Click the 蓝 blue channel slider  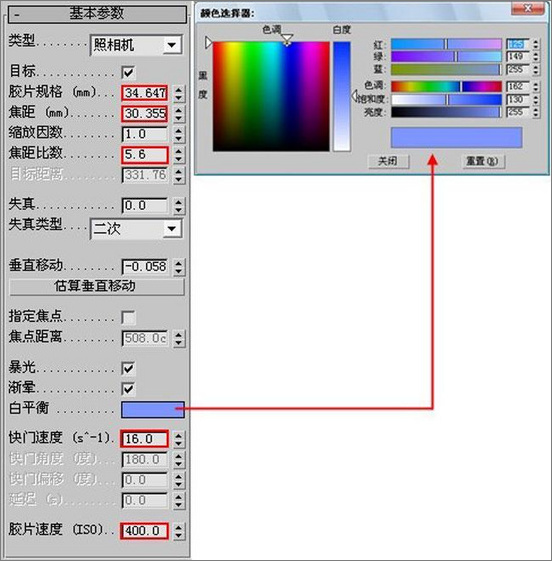(x=446, y=69)
